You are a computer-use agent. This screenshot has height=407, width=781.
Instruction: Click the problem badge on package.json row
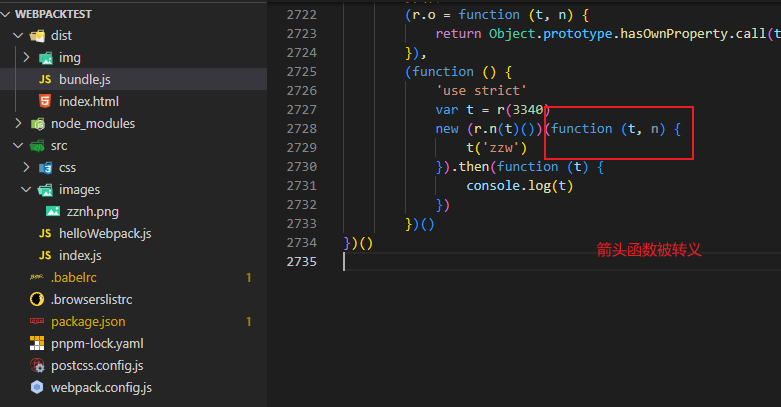pyautogui.click(x=249, y=322)
